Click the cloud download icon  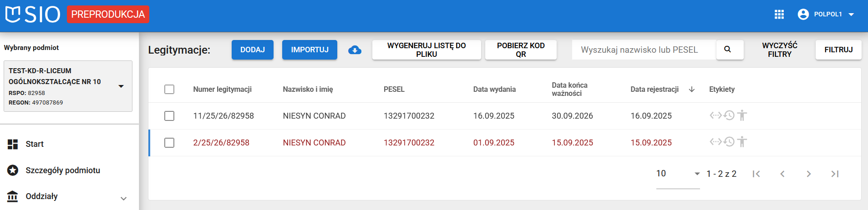point(355,50)
